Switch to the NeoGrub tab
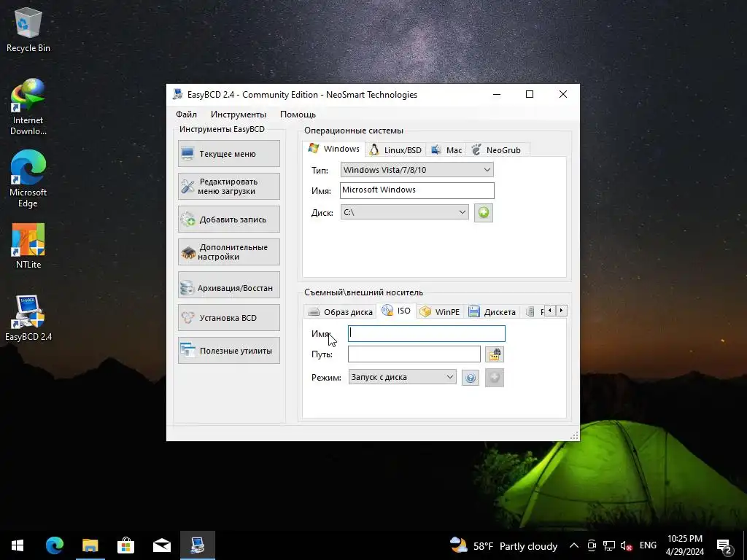The image size is (747, 560). [x=496, y=150]
